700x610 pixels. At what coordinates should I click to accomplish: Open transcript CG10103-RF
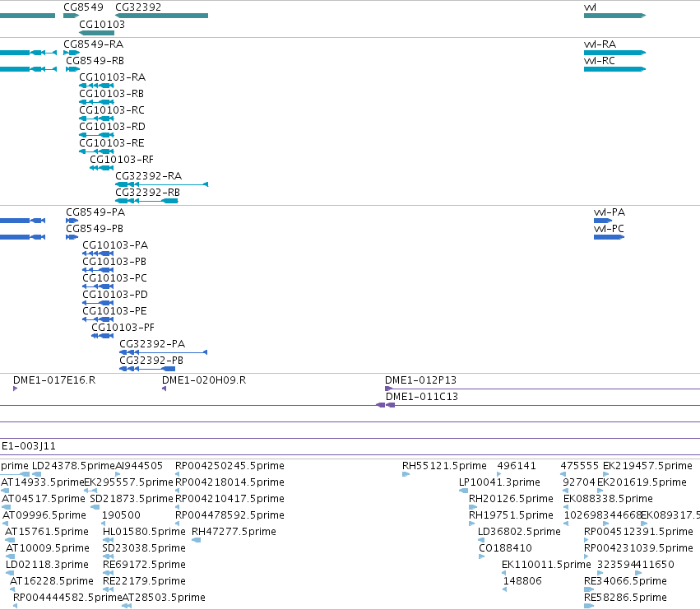(x=122, y=160)
